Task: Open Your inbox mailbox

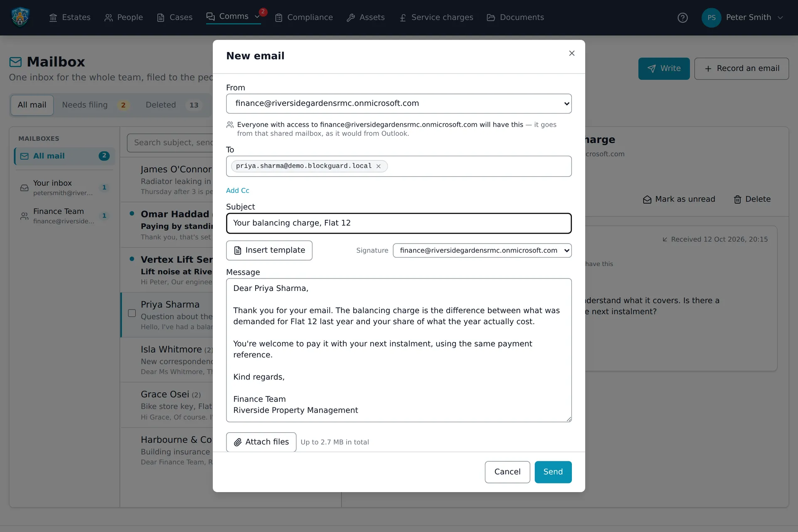Action: pos(64,187)
